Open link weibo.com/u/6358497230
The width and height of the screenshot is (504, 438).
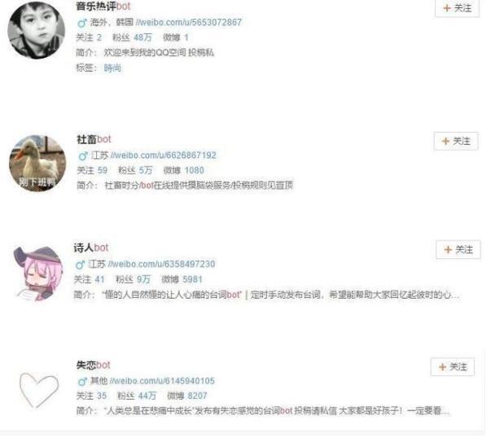click(161, 264)
